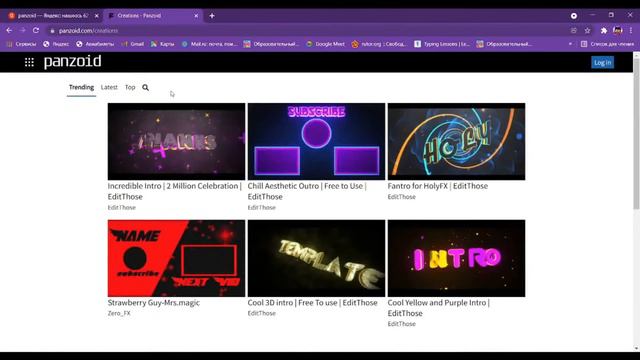The width and height of the screenshot is (640, 360).
Task: Open the rutor.org bookmark
Action: click(x=379, y=44)
